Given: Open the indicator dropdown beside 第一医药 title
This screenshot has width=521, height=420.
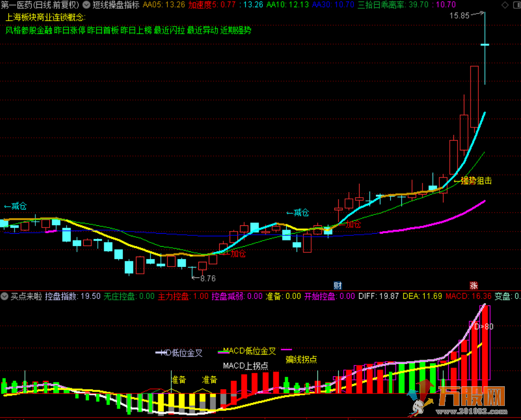Looking at the screenshot, I should [x=86, y=5].
